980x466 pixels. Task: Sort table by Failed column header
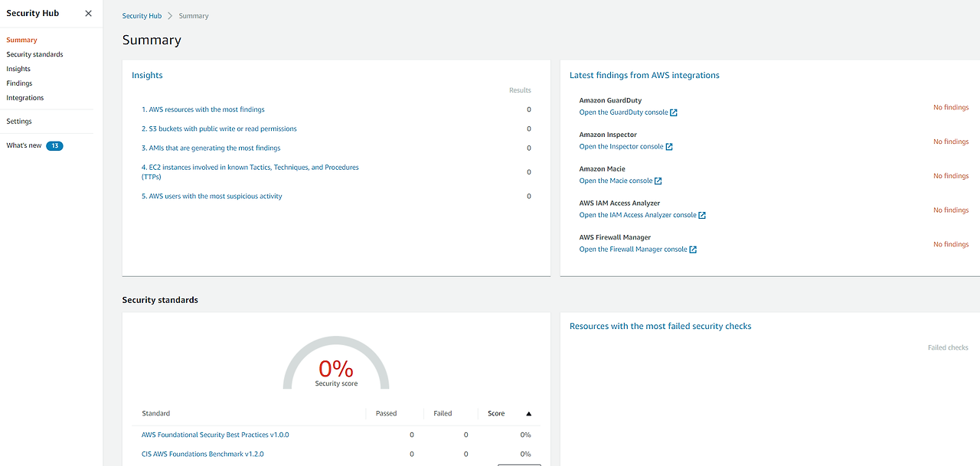[x=443, y=413]
